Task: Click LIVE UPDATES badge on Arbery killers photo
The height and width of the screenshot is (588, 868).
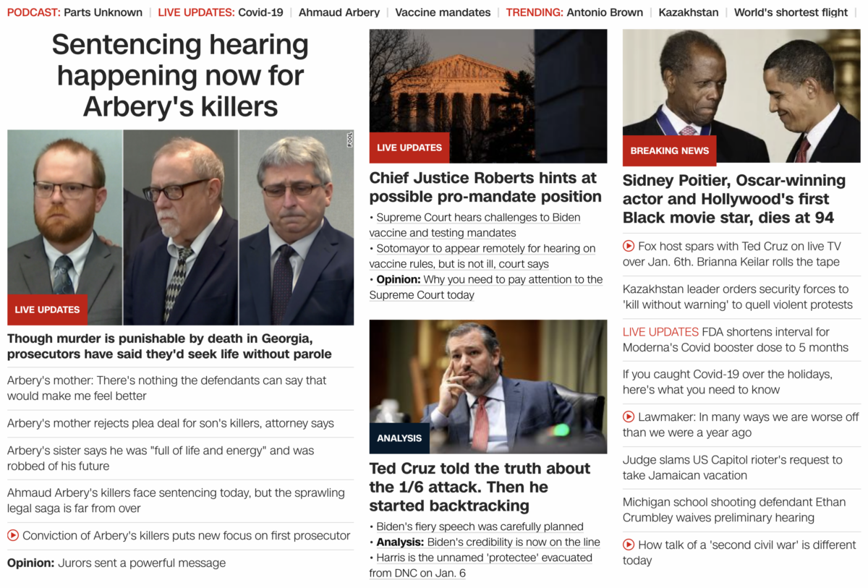Action: [47, 310]
